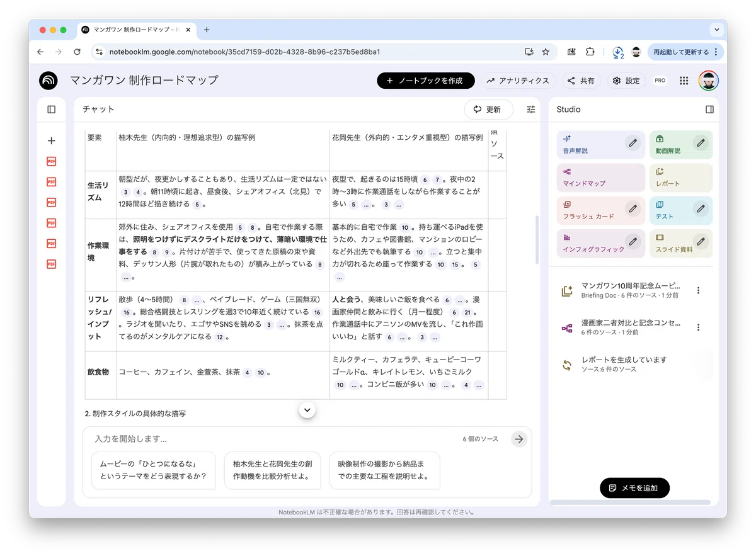Open the sixth PDF source icon
Viewport: 756px width, 556px height.
coord(52,264)
